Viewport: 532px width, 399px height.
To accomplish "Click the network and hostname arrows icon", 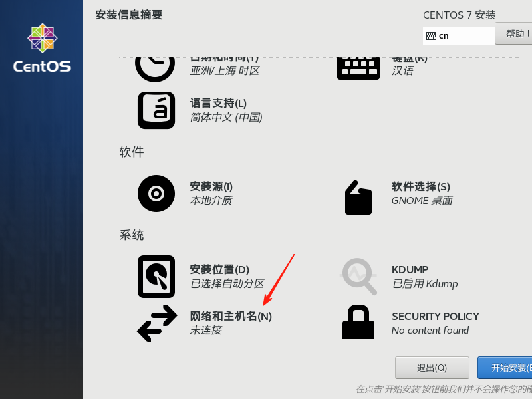I will click(x=157, y=323).
